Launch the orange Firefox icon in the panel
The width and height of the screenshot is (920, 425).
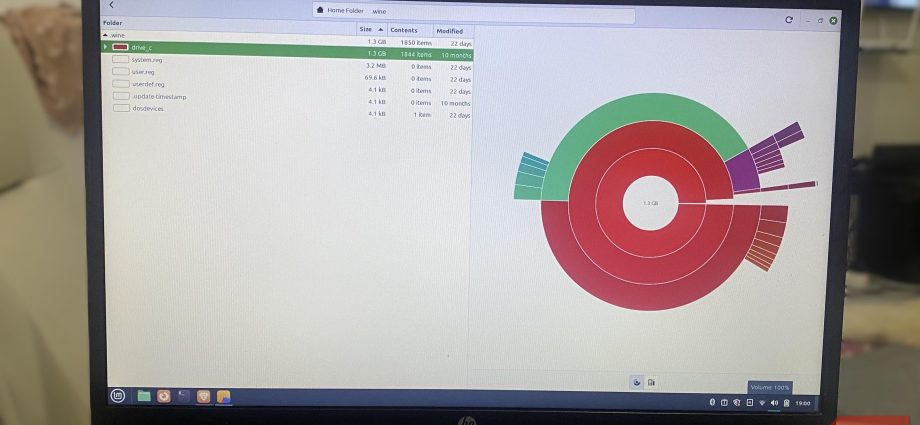coord(164,396)
